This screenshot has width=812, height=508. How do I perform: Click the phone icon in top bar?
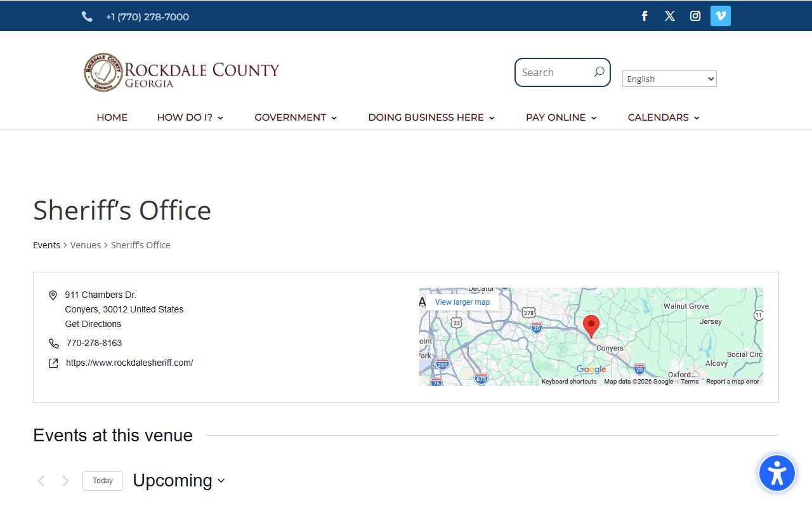(87, 17)
